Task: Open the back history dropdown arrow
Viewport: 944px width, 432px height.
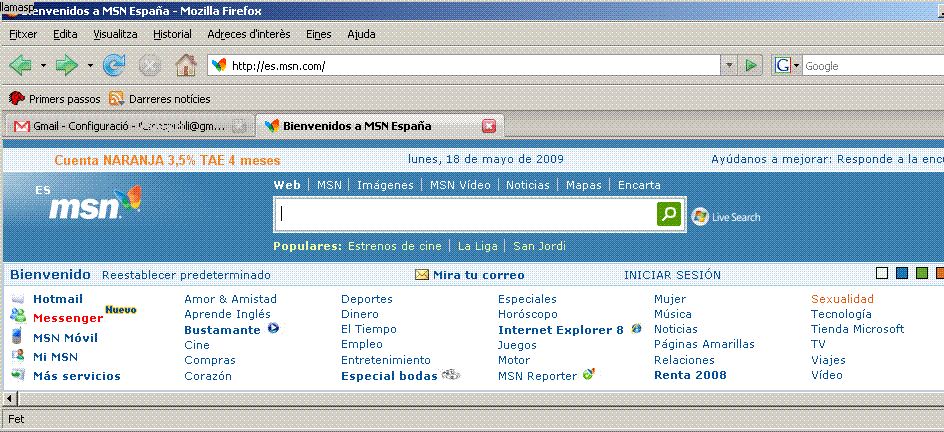Action: pyautogui.click(x=43, y=65)
